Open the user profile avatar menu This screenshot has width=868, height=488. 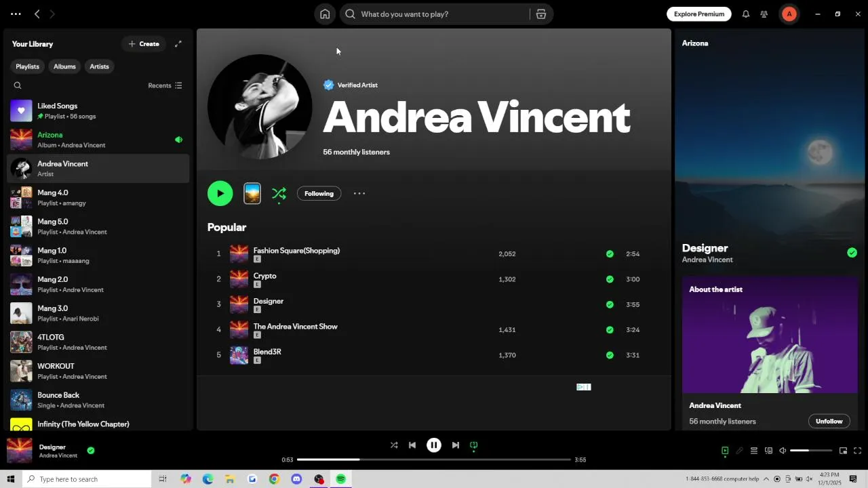pyautogui.click(x=789, y=14)
